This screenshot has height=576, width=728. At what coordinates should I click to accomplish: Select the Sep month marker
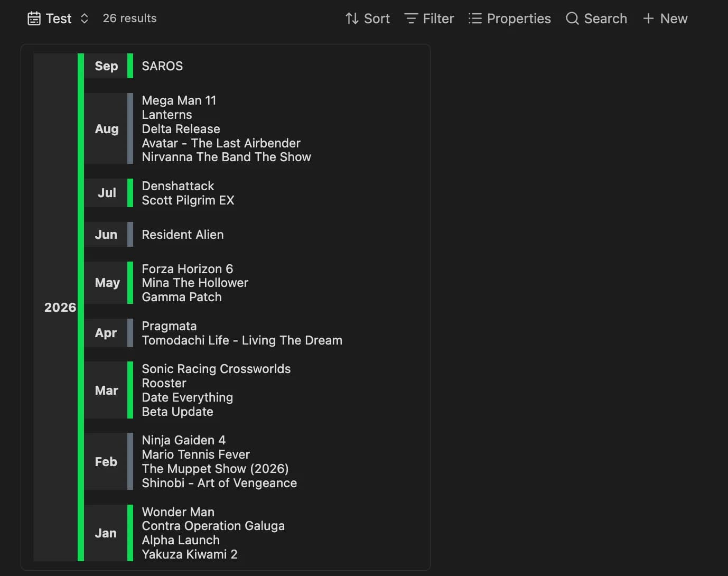tap(106, 66)
